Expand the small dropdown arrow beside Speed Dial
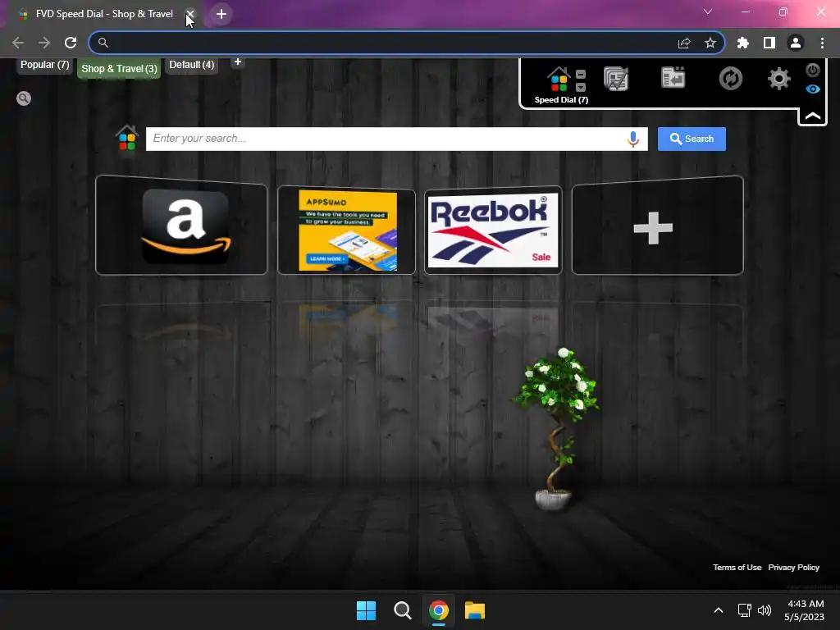 coord(581,87)
